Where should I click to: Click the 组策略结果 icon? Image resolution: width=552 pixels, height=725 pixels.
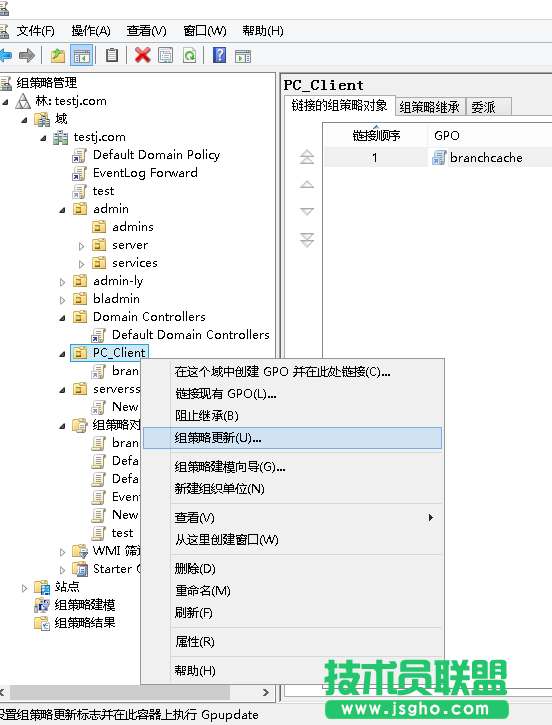42,623
